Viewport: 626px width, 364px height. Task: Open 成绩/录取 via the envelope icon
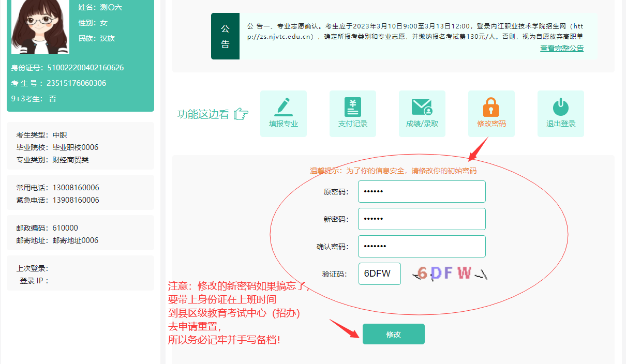(x=422, y=107)
